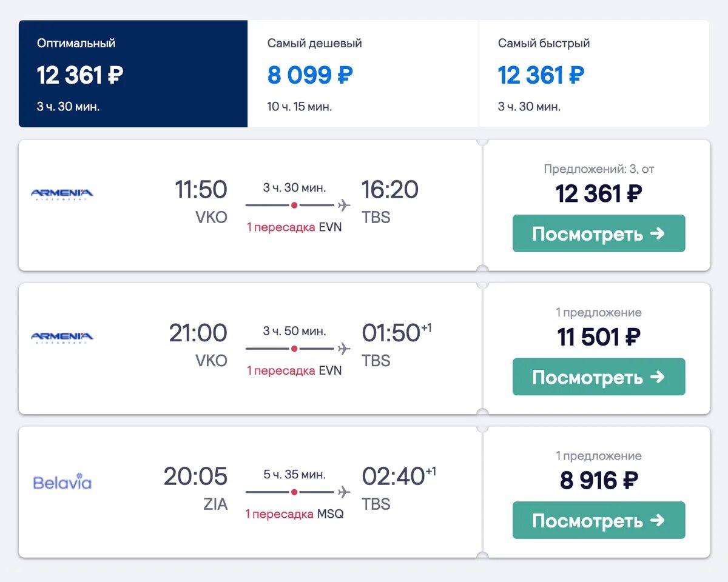Click the 11:50 VKO departure time
The height and width of the screenshot is (582, 728).
pos(201,190)
